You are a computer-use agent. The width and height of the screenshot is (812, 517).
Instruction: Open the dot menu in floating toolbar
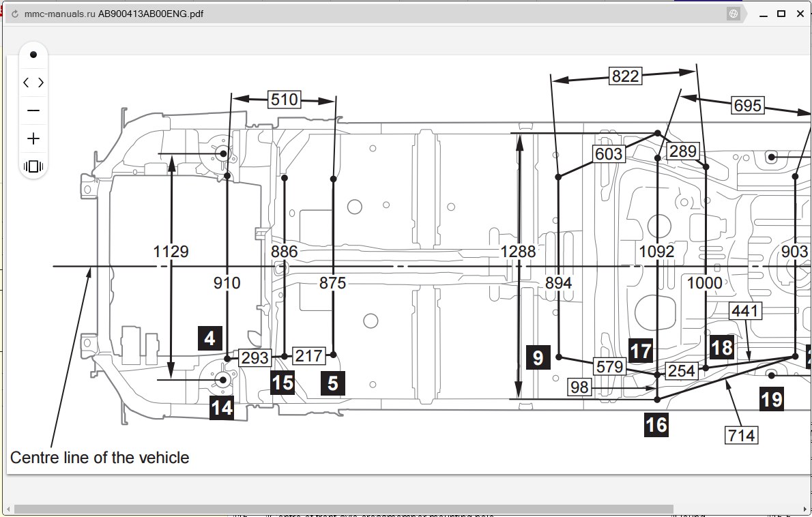[x=33, y=55]
